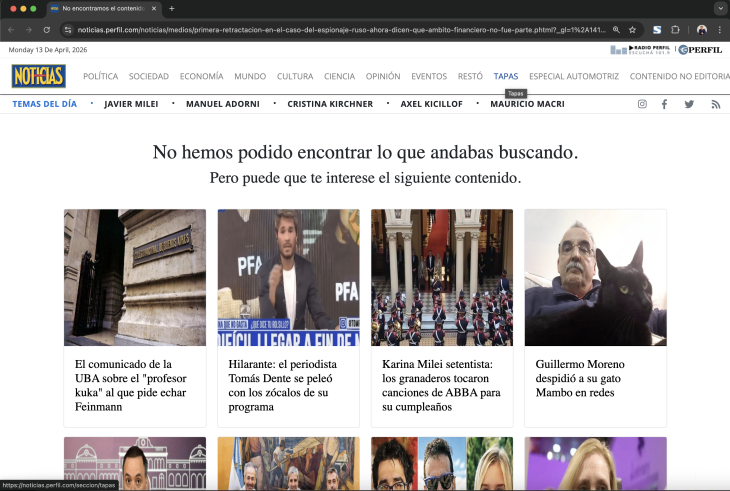
Task: Click the Twitter bird icon
Action: pos(689,104)
